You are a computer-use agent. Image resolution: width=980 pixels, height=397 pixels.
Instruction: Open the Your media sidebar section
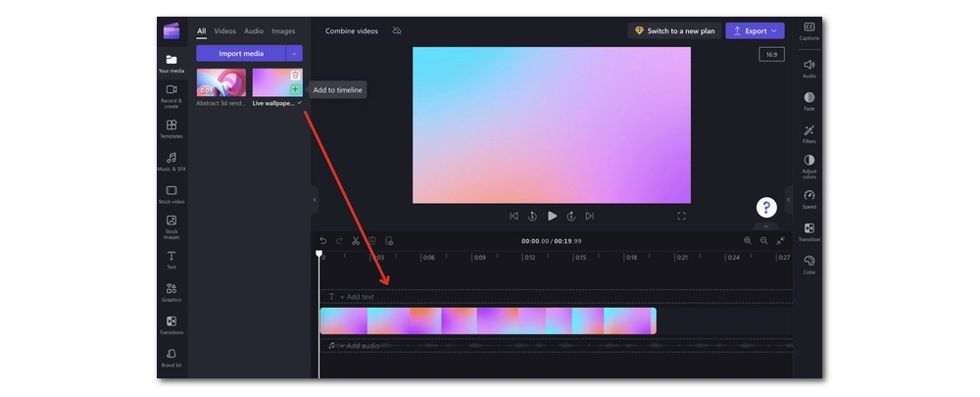171,64
